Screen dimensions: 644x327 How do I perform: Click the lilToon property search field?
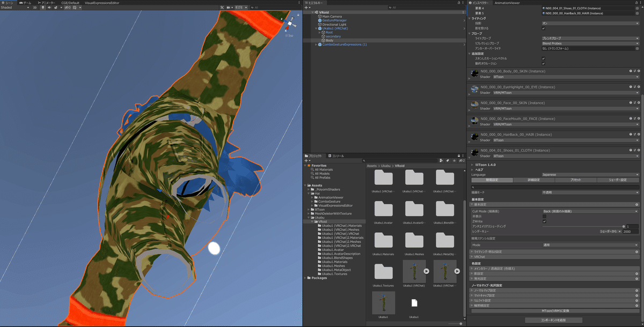coord(555,187)
